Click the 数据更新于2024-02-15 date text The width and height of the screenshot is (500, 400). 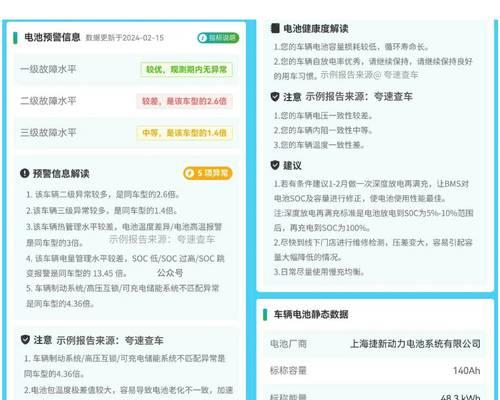[125, 38]
